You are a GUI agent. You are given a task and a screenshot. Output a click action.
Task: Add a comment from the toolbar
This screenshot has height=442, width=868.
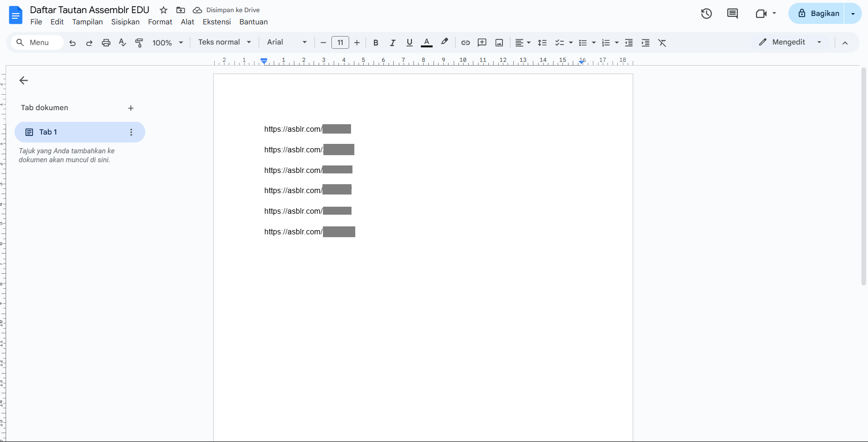click(x=482, y=43)
